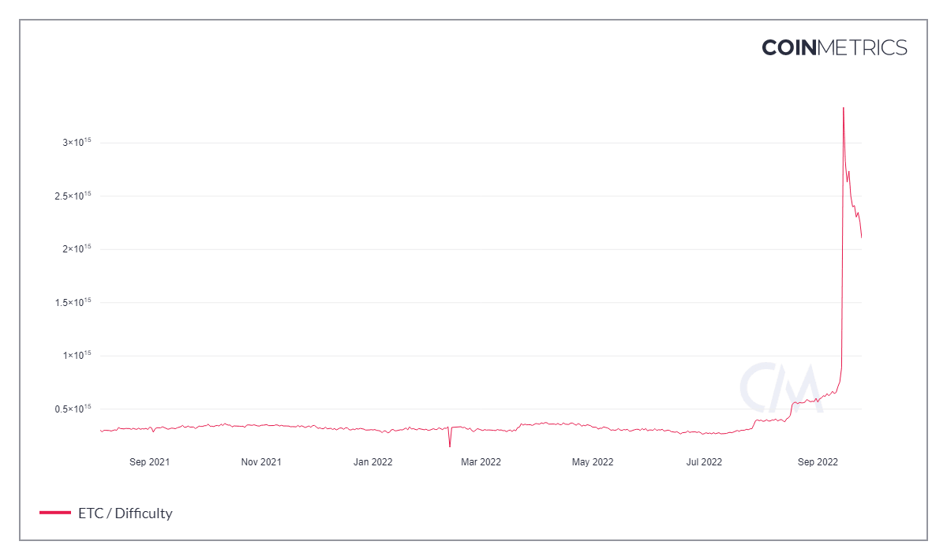Click the 2.5×10¹⁵ y-axis label
This screenshot has height=560, width=947.
(73, 196)
